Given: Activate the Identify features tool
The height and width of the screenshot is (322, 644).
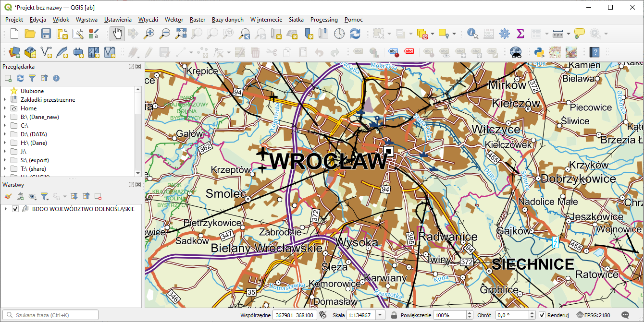Looking at the screenshot, I should click(x=473, y=34).
